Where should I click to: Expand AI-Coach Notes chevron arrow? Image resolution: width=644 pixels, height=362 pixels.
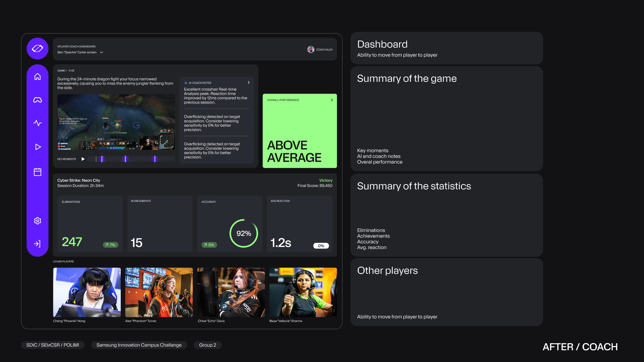[249, 82]
